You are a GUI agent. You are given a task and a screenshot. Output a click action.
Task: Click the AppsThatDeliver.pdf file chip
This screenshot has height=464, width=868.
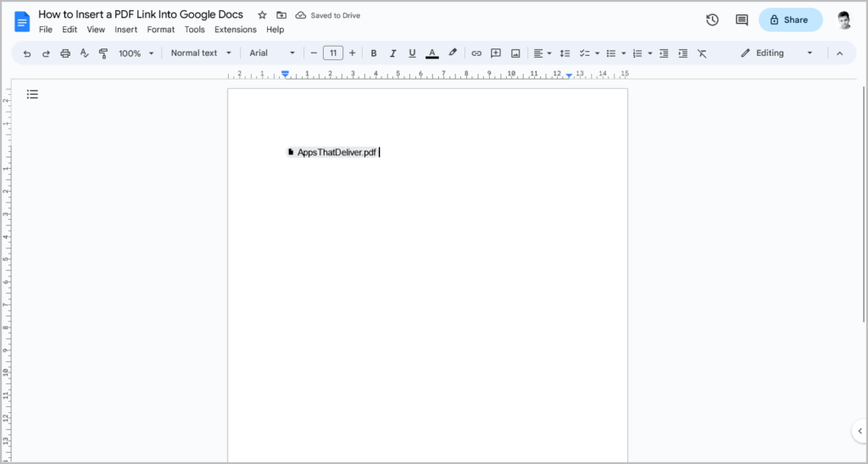331,153
